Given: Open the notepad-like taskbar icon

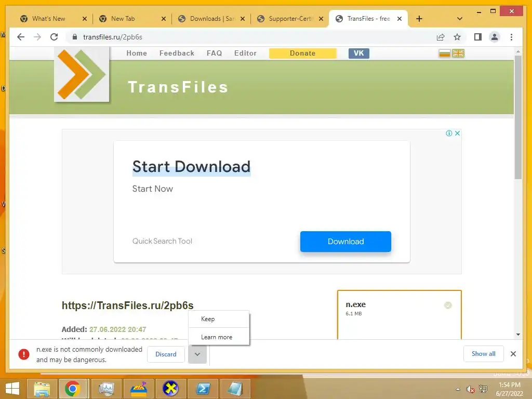Looking at the screenshot, I should point(235,389).
